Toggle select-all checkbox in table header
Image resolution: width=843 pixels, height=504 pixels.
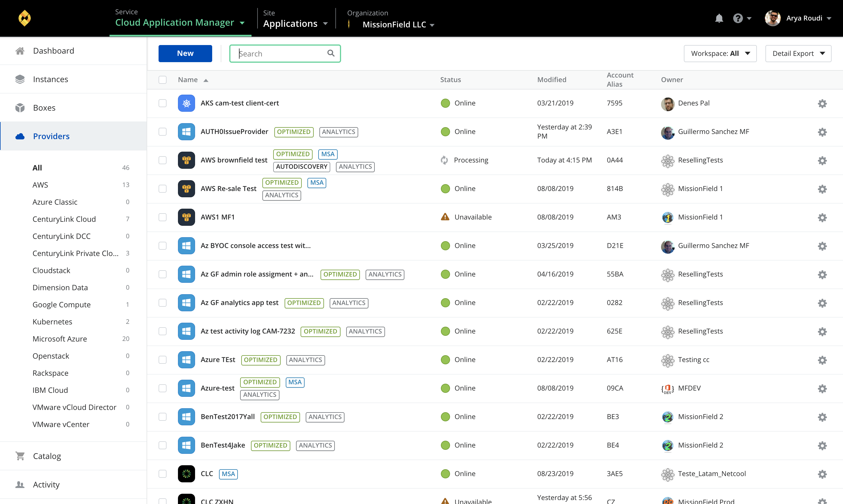coord(163,80)
